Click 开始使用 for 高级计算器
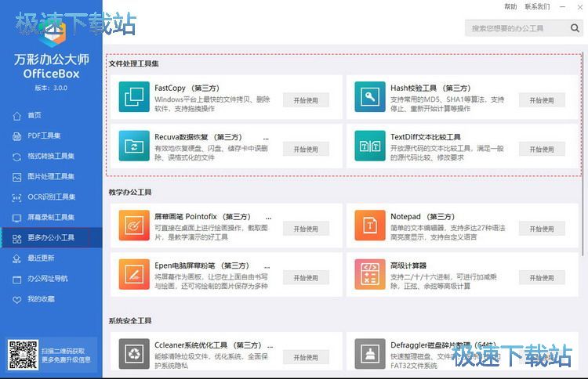The height and width of the screenshot is (379, 588). pyautogui.click(x=542, y=277)
